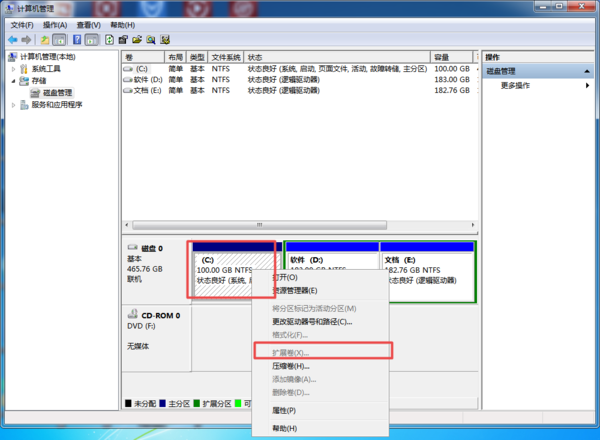Click the drive icon of the 软件 (D:) row
This screenshot has width=600, height=440.
[128, 80]
